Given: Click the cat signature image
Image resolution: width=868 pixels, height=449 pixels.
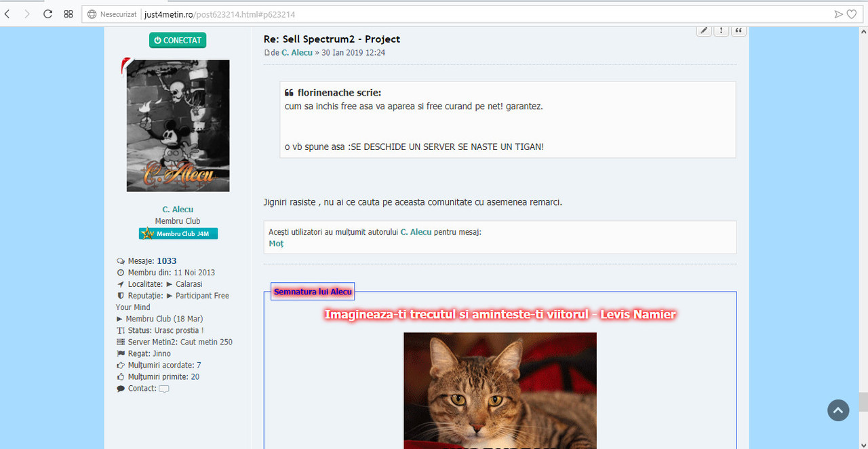Looking at the screenshot, I should coord(500,391).
